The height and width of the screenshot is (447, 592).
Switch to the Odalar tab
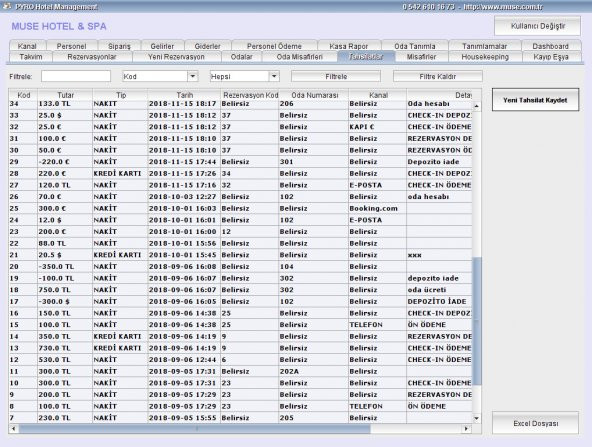pyautogui.click(x=242, y=57)
